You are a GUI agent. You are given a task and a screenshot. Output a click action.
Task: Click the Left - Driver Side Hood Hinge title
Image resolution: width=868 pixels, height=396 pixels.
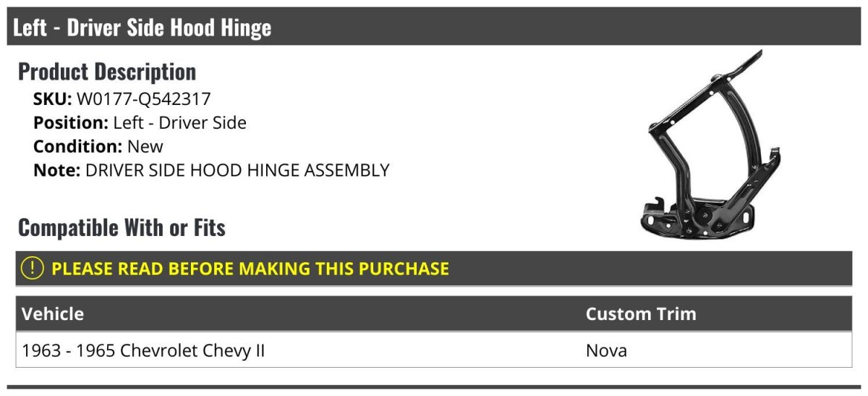[142, 28]
